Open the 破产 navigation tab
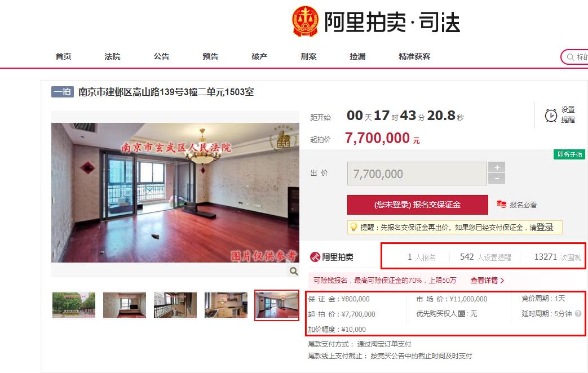588x373 pixels. pos(259,56)
